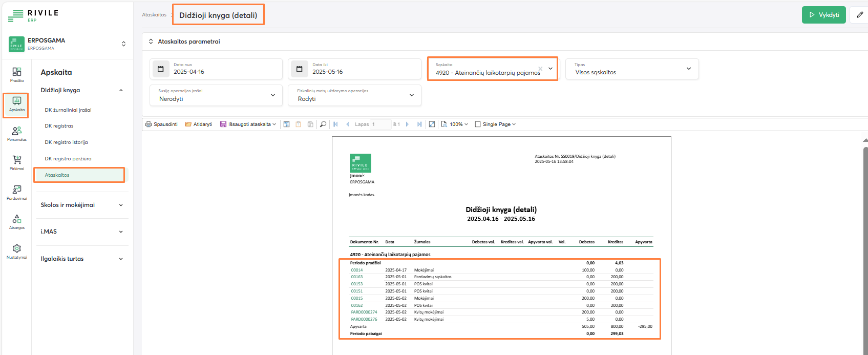Click the pencil edit icon
The width and height of the screenshot is (868, 355).
point(860,15)
